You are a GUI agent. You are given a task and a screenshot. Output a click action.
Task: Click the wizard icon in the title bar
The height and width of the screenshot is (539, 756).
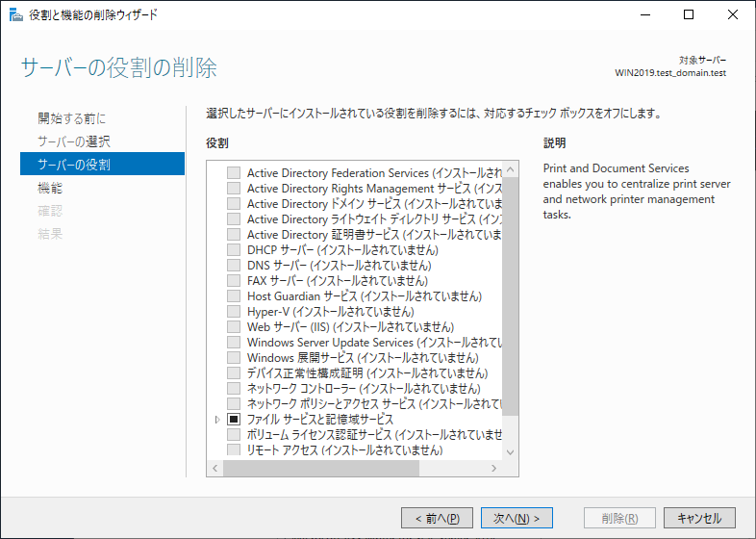[x=16, y=14]
